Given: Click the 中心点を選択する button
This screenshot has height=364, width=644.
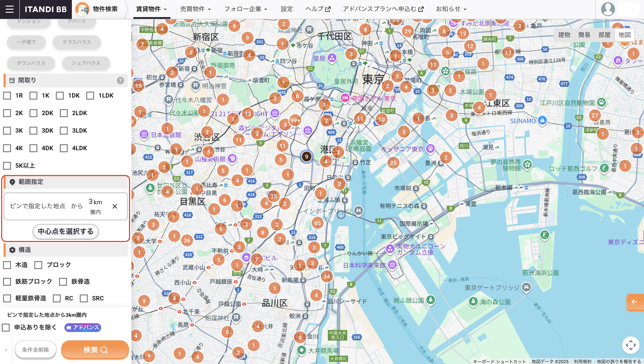Looking at the screenshot, I should (x=65, y=231).
